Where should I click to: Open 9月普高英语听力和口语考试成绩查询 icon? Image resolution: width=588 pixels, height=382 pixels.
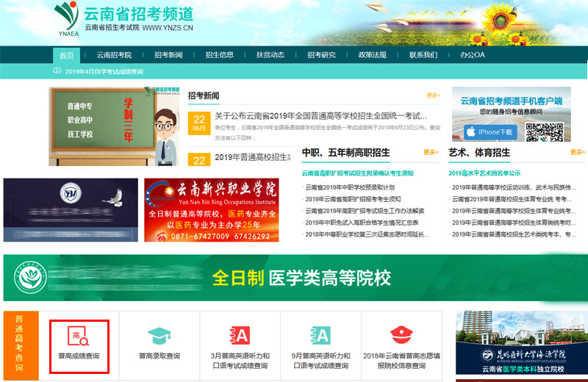click(x=320, y=336)
